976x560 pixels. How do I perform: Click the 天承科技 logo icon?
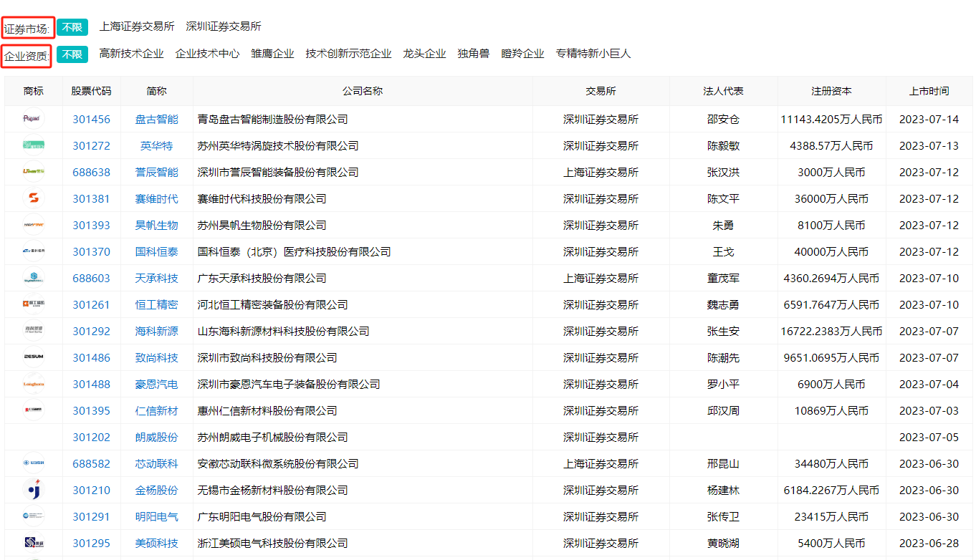tap(33, 278)
